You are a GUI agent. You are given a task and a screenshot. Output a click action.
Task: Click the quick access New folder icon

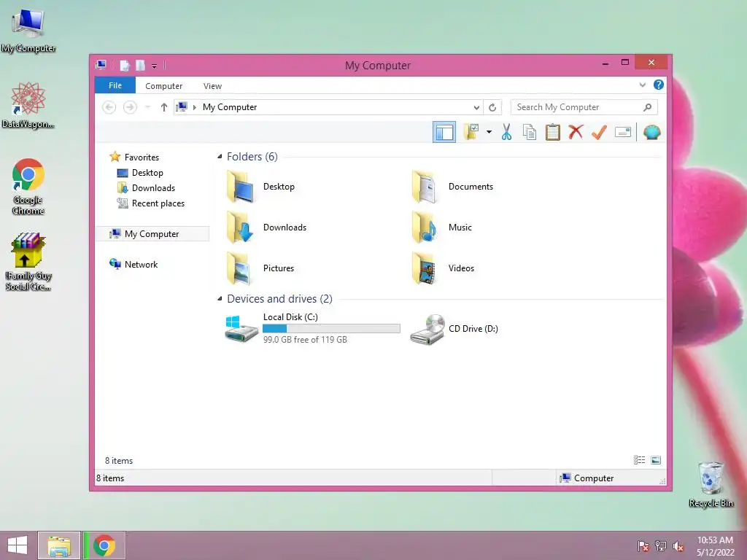pyautogui.click(x=140, y=65)
